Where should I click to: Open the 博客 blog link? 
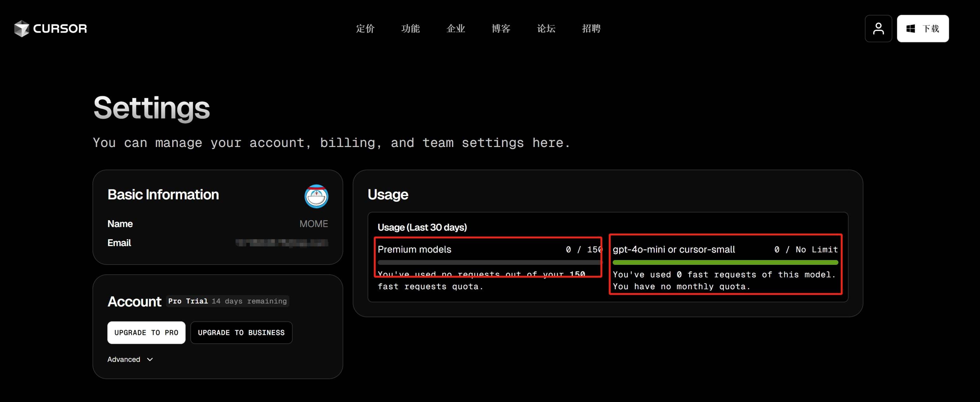tap(501, 29)
